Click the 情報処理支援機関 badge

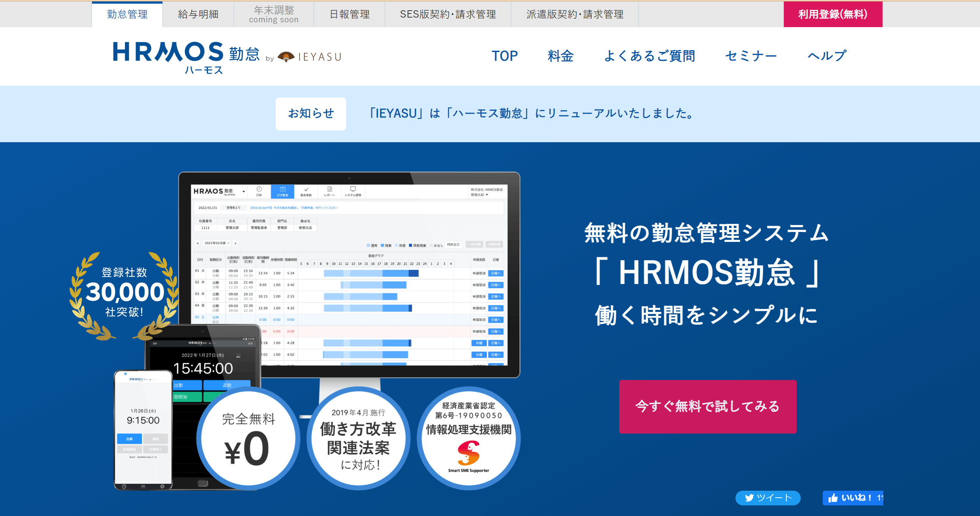coord(468,438)
